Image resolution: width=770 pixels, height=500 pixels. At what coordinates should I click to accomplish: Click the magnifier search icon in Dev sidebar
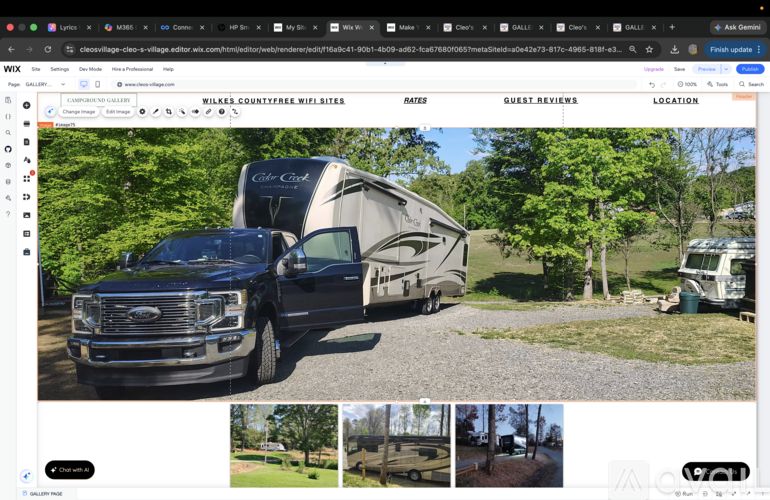pos(8,133)
